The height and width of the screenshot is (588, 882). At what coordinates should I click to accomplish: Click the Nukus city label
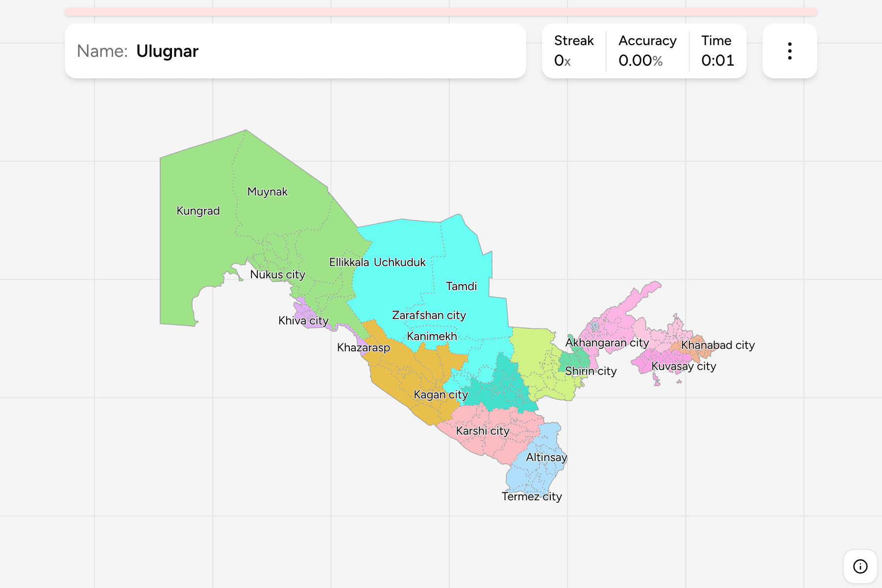point(277,274)
